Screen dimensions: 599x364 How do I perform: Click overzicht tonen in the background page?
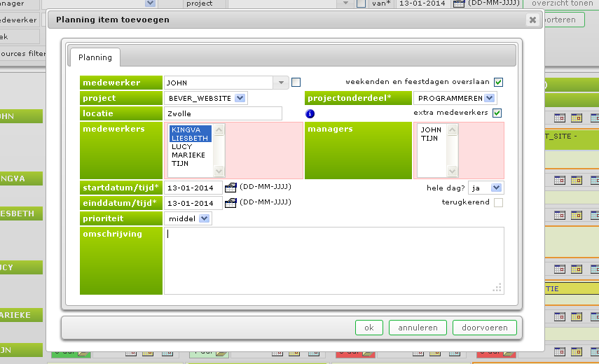[563, 3]
